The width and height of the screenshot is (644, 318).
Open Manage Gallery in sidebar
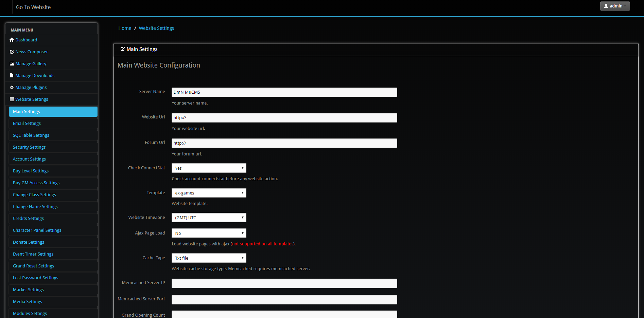52,64
